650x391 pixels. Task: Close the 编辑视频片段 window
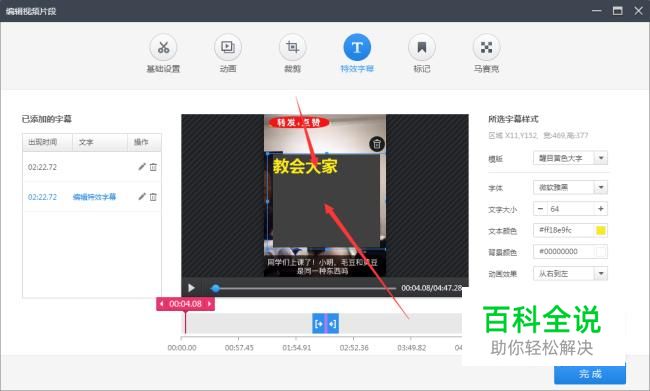pyautogui.click(x=638, y=10)
